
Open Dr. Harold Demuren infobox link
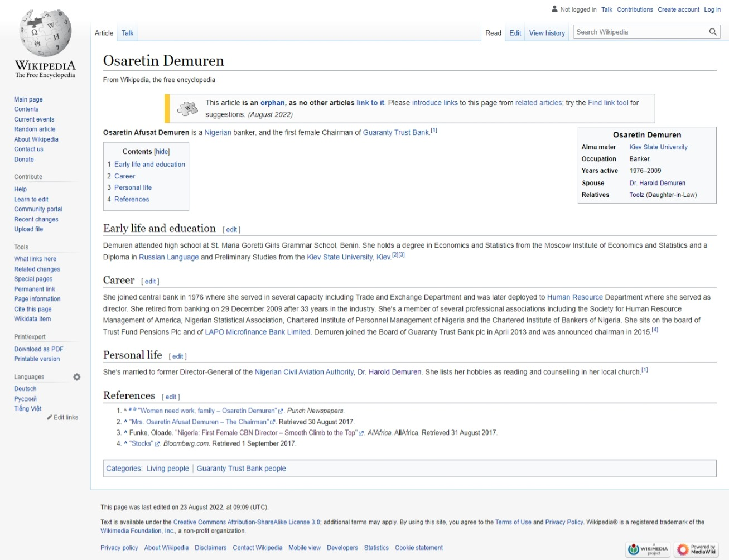pyautogui.click(x=657, y=183)
